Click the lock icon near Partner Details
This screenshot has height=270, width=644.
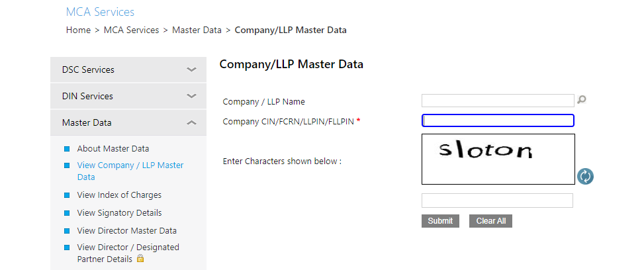(140, 259)
